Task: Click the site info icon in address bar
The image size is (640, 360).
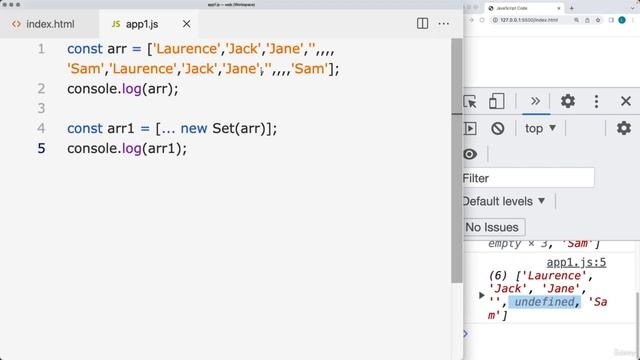Action: tap(495, 20)
